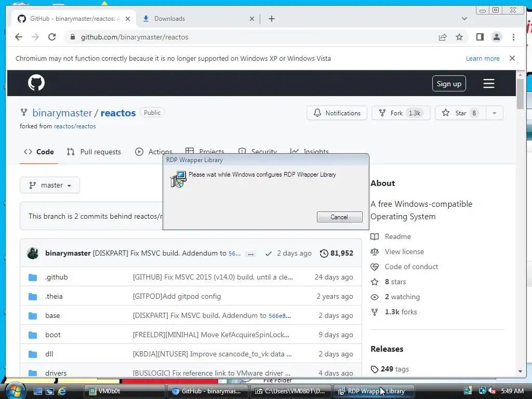Select the GitHub binarymaster/reactos browser tab
The width and height of the screenshot is (532, 399).
pos(74,19)
